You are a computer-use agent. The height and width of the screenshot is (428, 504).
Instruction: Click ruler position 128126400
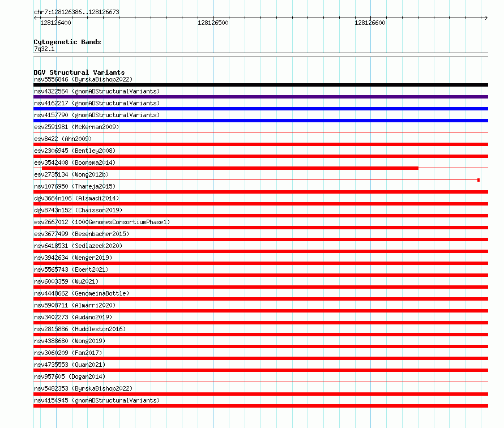pyautogui.click(x=55, y=23)
